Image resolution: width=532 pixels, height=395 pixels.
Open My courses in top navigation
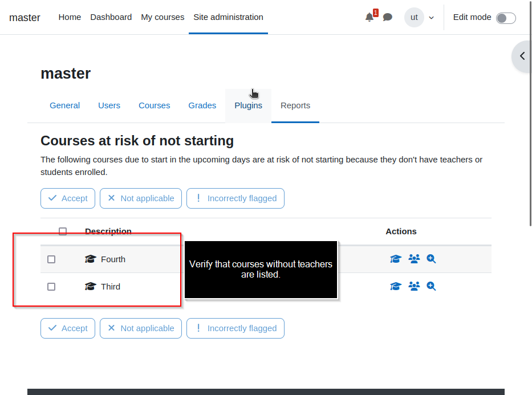[x=163, y=17]
